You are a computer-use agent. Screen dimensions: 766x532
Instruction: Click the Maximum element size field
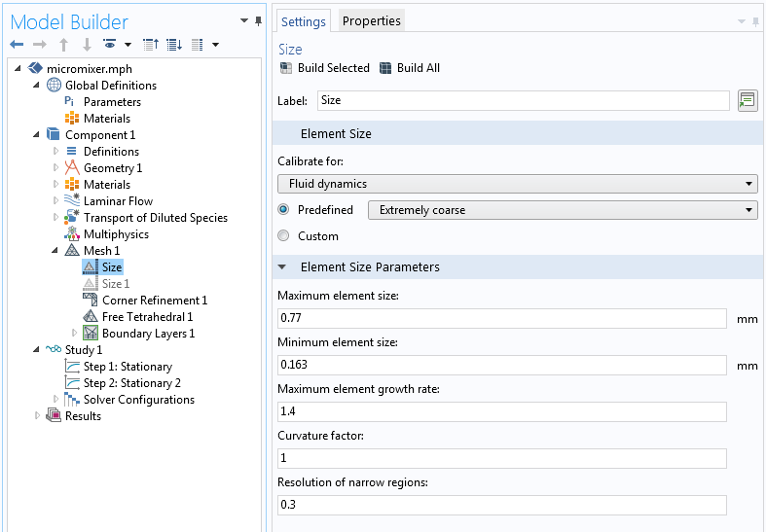(x=501, y=318)
